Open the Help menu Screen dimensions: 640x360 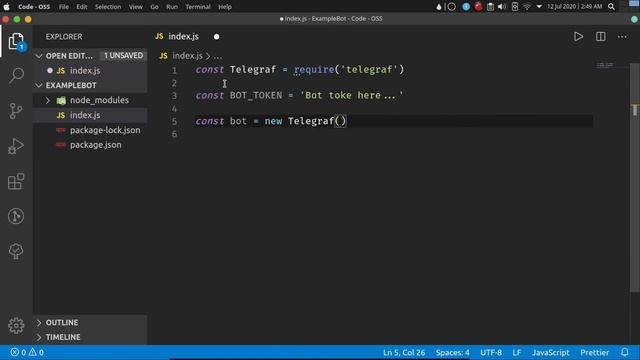pos(224,7)
